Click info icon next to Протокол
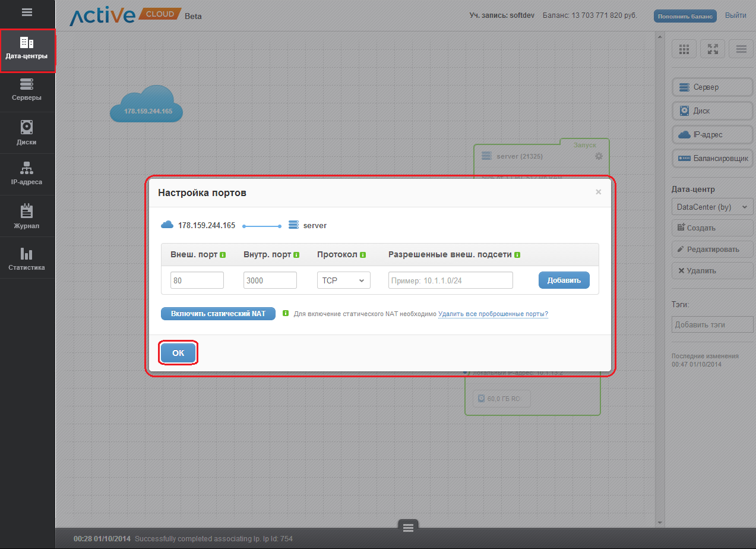This screenshot has height=549, width=756. pyautogui.click(x=363, y=255)
